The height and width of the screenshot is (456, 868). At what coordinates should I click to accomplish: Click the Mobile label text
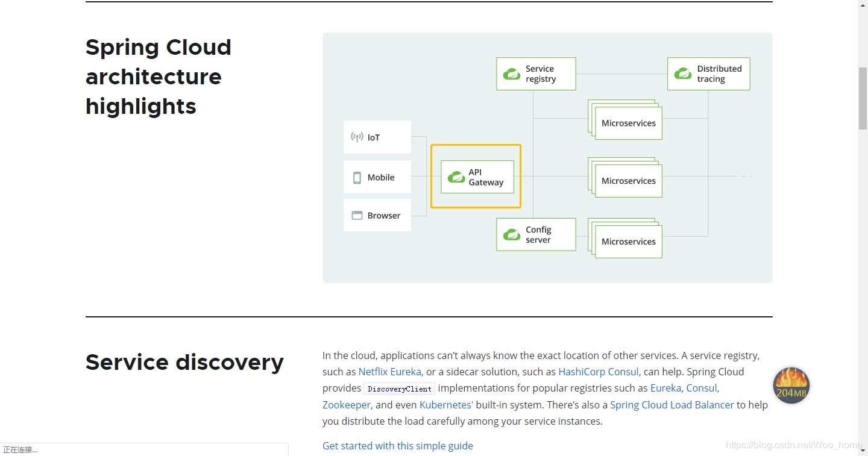point(381,177)
